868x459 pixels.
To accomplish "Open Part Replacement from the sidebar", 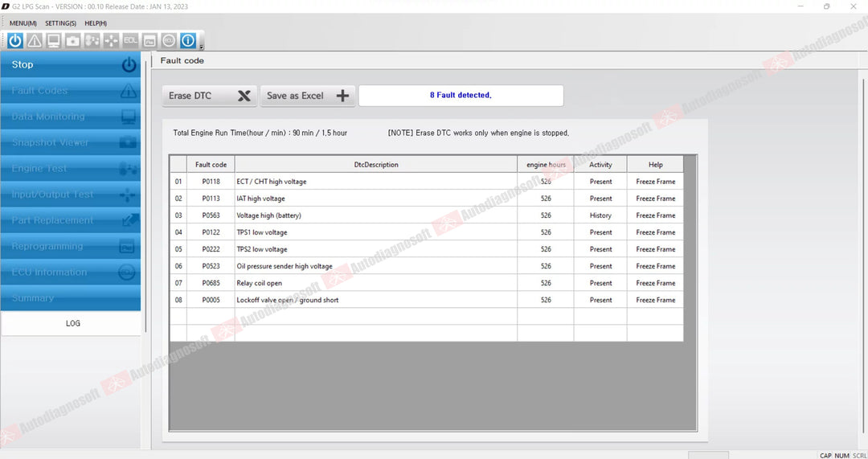I will [x=70, y=220].
